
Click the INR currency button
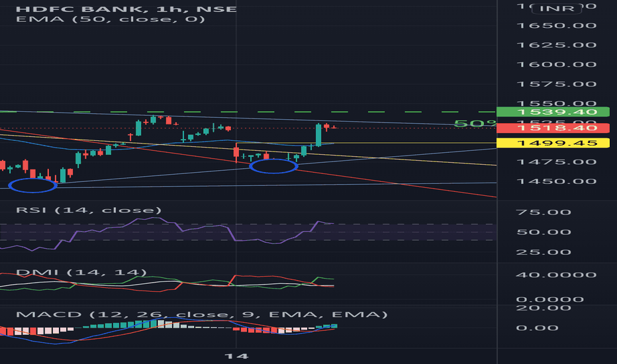556,8
